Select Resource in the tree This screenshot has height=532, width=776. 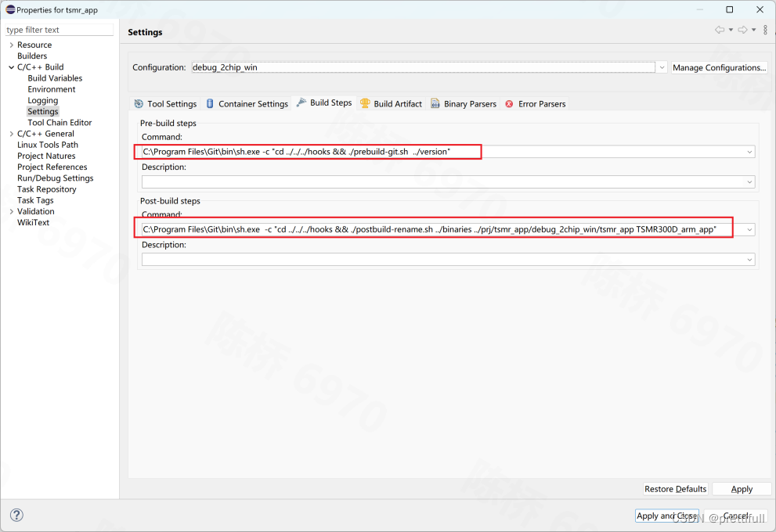click(x=34, y=45)
